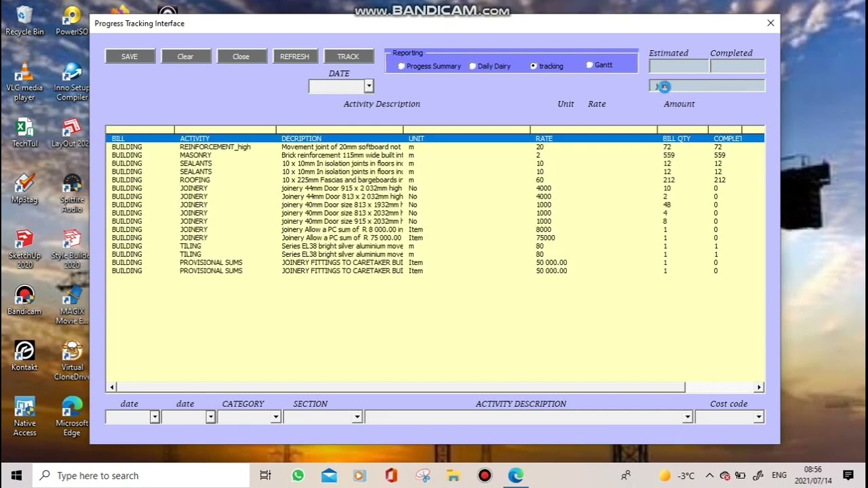Screen dimensions: 868x488
Task: Open WhatsApp from the taskbar
Action: pyautogui.click(x=298, y=475)
